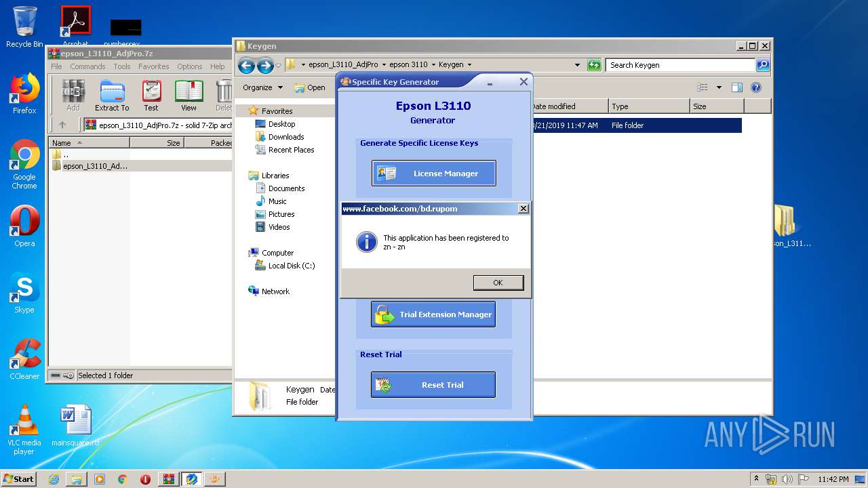Open the Organize dropdown menu
868x488 pixels.
click(262, 87)
